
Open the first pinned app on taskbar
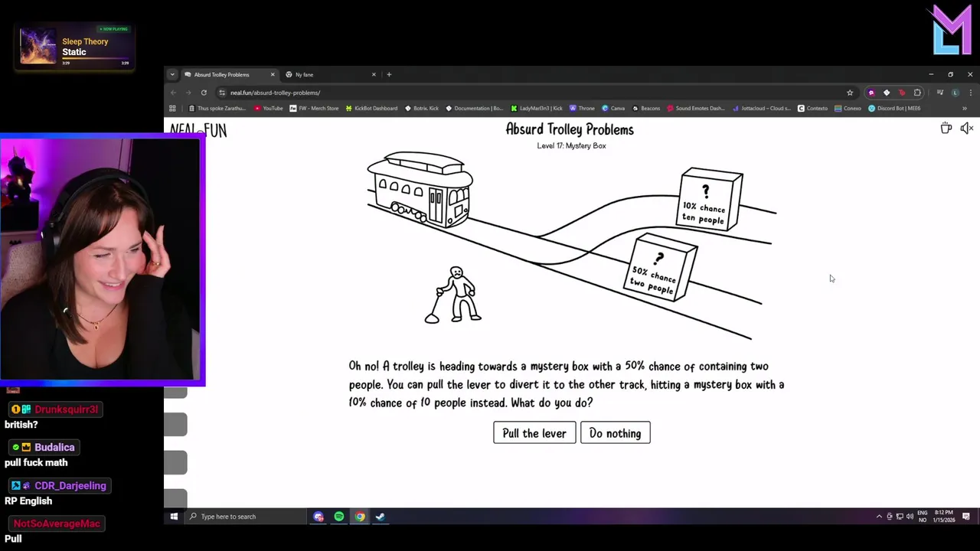(x=318, y=517)
